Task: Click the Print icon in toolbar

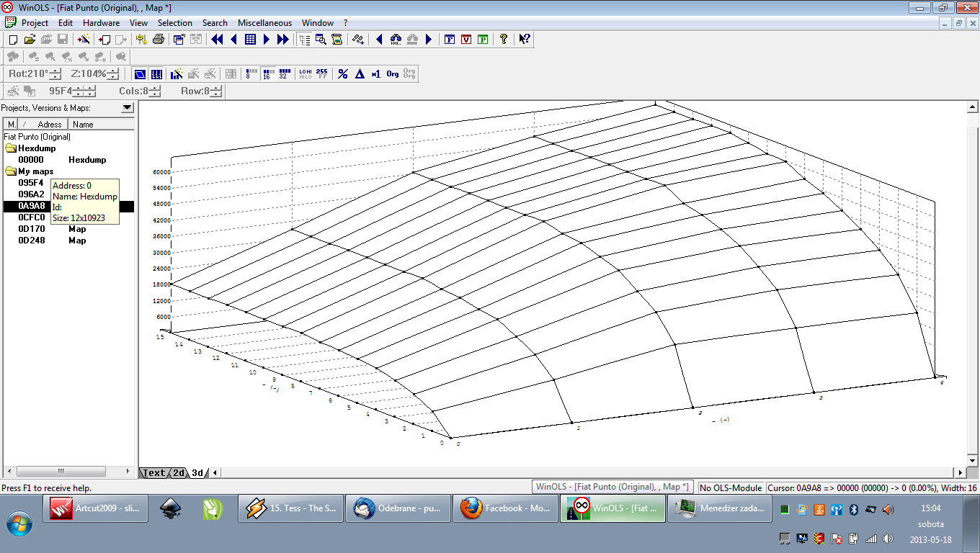Action: 158,40
